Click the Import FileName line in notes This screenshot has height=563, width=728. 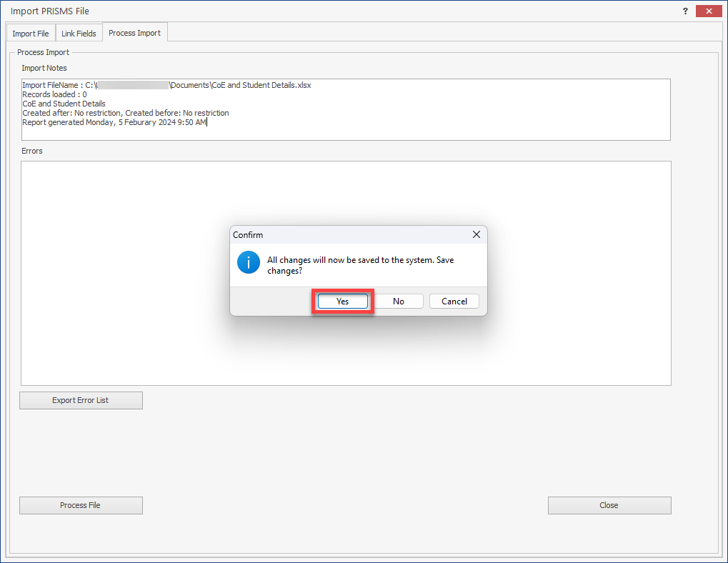tap(166, 85)
